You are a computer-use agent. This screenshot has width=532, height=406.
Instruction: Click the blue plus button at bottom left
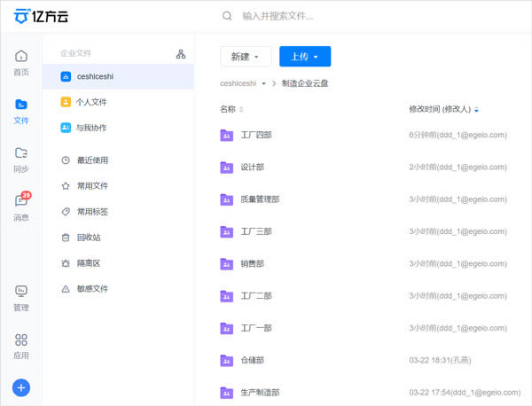21,387
